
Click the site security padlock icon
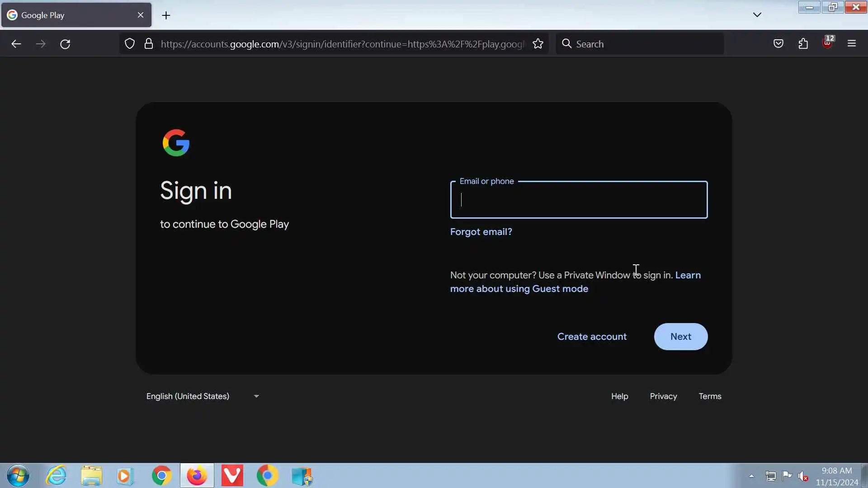pos(149,44)
